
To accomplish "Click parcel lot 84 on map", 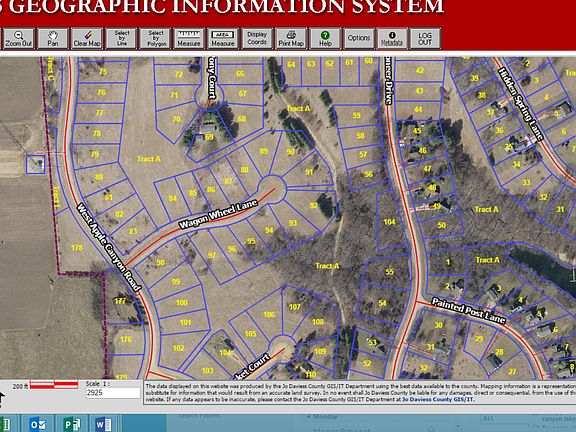I will (173, 198).
